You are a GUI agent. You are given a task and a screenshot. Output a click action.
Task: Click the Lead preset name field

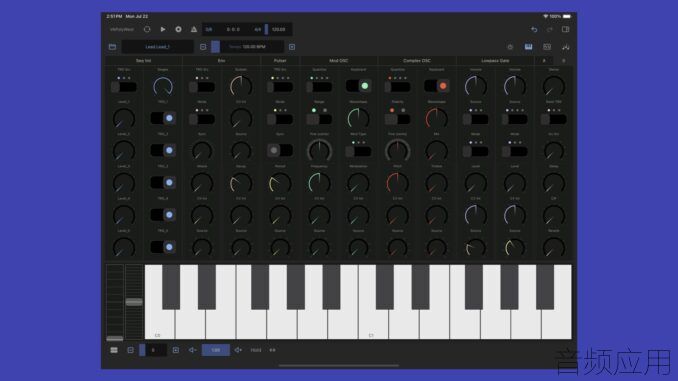157,47
